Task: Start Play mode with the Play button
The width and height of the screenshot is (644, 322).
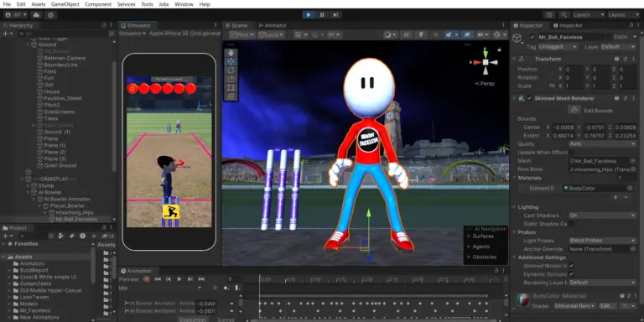Action: click(309, 15)
